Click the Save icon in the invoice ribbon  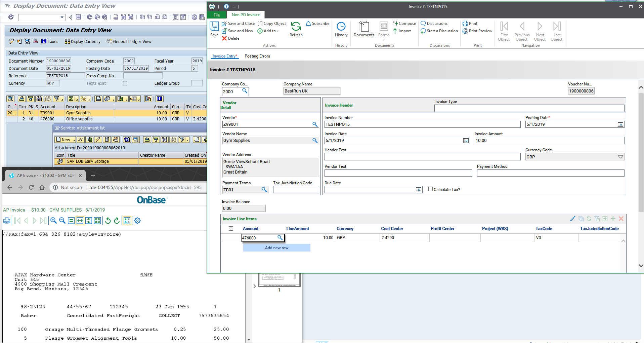pyautogui.click(x=214, y=27)
